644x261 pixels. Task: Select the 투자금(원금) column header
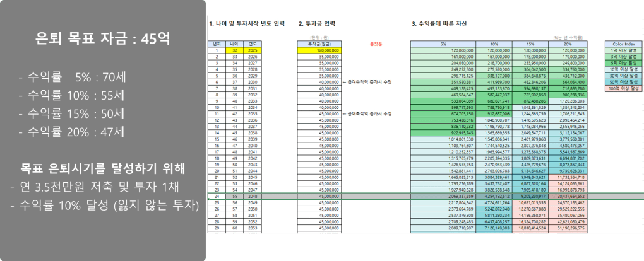[x=319, y=43]
